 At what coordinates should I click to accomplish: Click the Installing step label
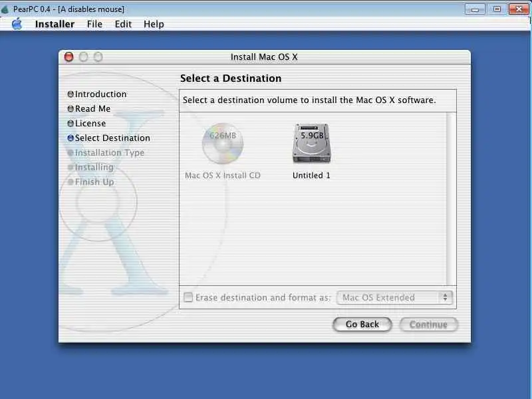coord(94,168)
